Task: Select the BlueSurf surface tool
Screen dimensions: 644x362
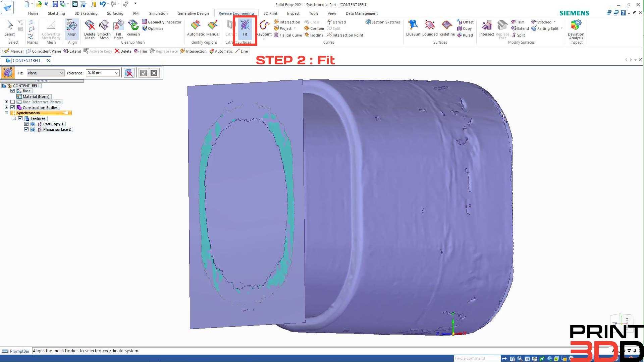Action: [413, 28]
